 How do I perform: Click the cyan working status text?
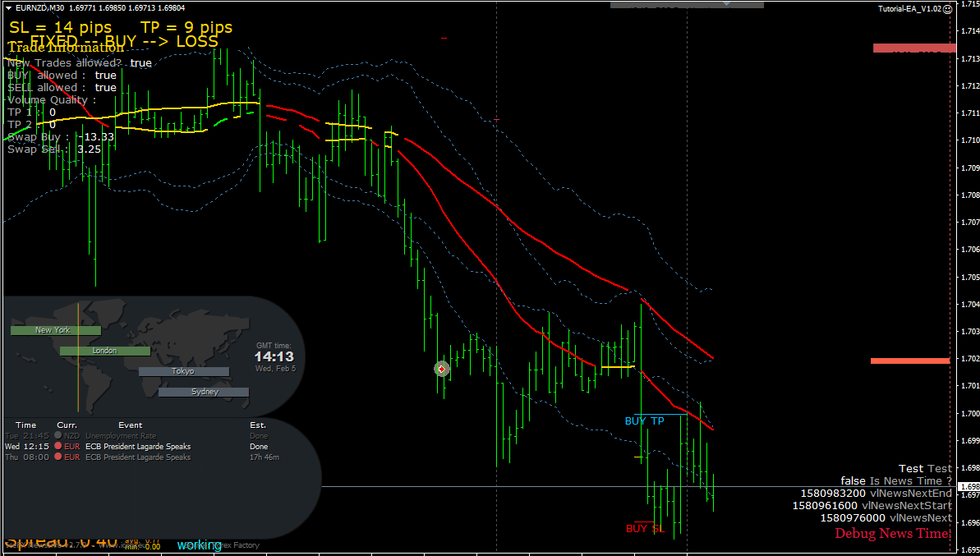click(x=200, y=545)
